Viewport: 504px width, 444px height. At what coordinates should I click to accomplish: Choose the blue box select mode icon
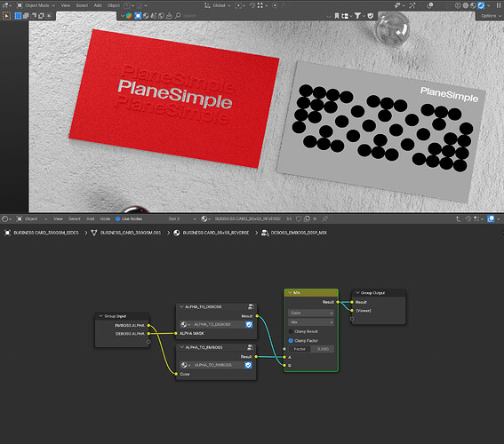18,15
